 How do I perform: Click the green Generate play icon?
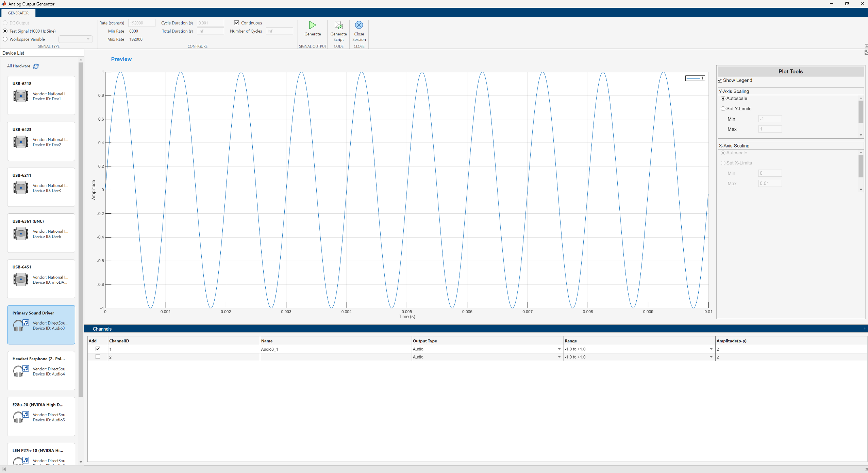coord(312,24)
